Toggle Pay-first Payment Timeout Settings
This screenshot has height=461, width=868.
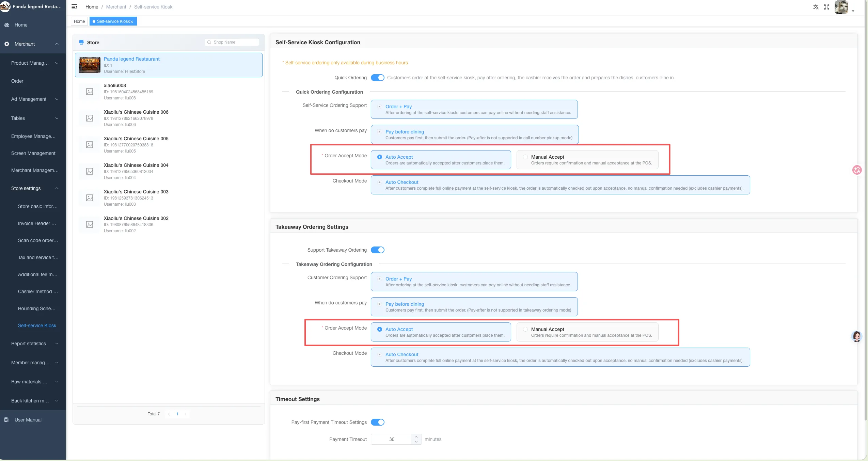[377, 422]
